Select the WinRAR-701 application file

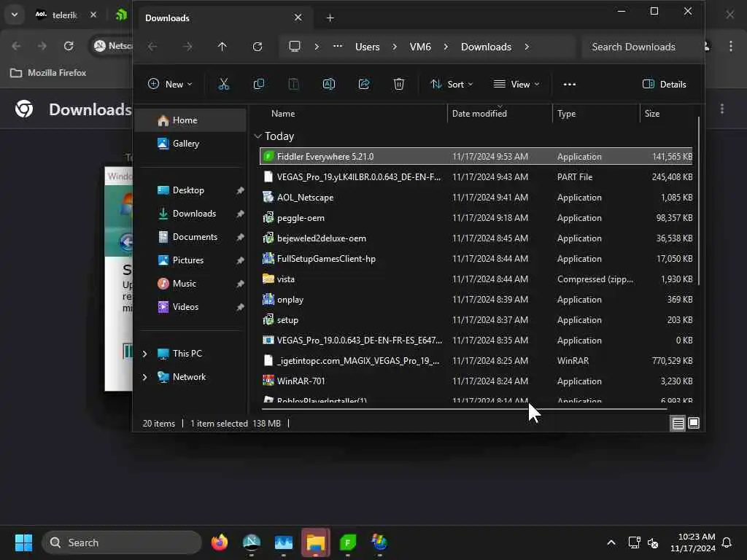coord(476,381)
